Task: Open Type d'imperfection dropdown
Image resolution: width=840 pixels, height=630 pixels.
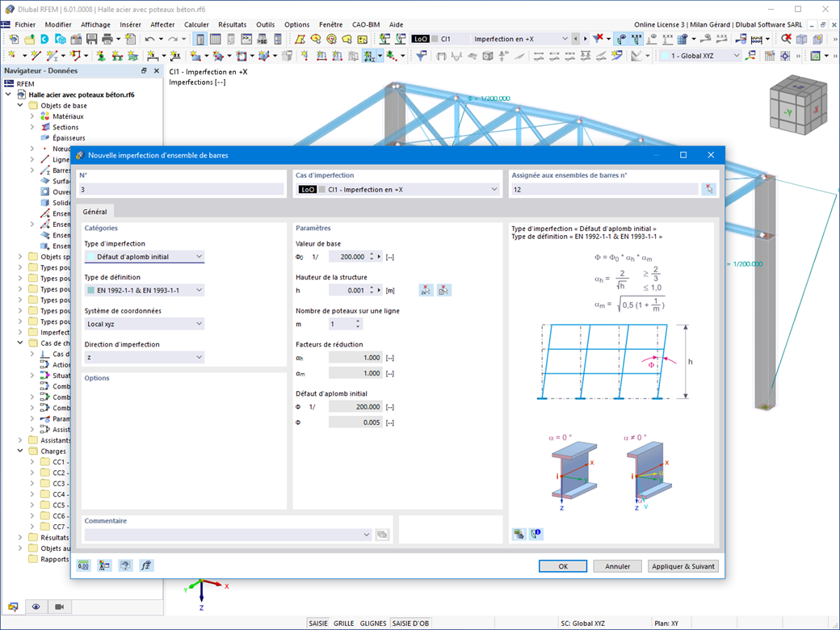Action: coord(145,257)
